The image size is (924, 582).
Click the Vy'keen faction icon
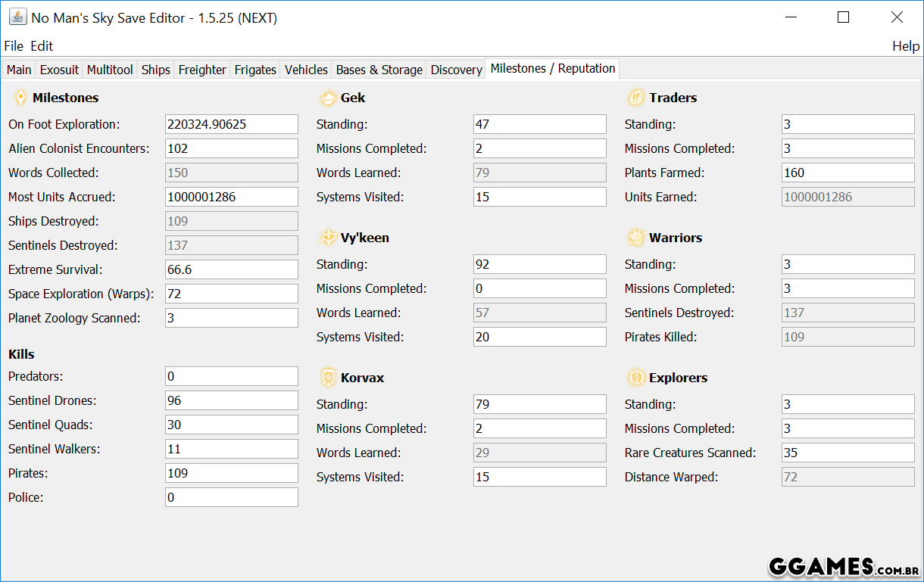(x=328, y=238)
